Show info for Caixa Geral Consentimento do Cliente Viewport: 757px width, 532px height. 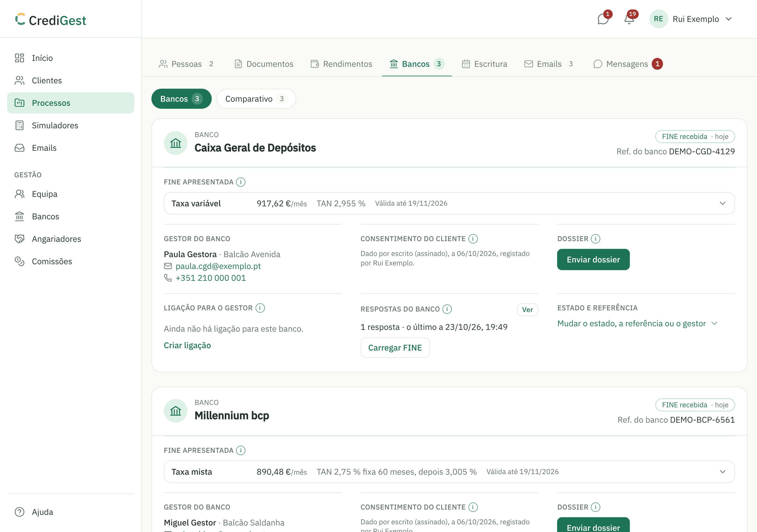pos(473,239)
